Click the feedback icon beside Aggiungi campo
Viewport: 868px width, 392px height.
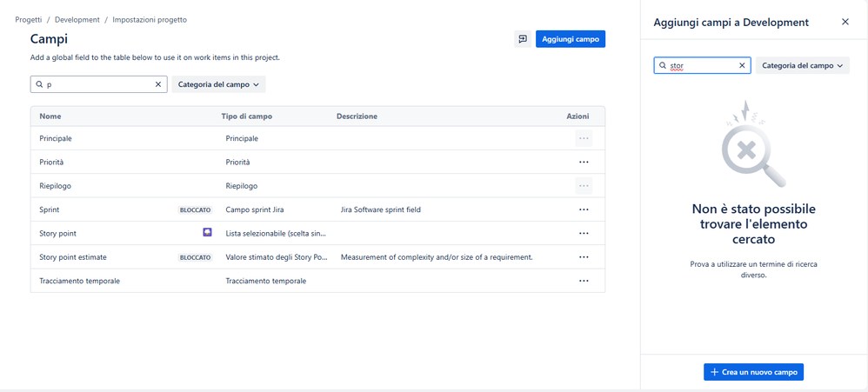point(522,39)
